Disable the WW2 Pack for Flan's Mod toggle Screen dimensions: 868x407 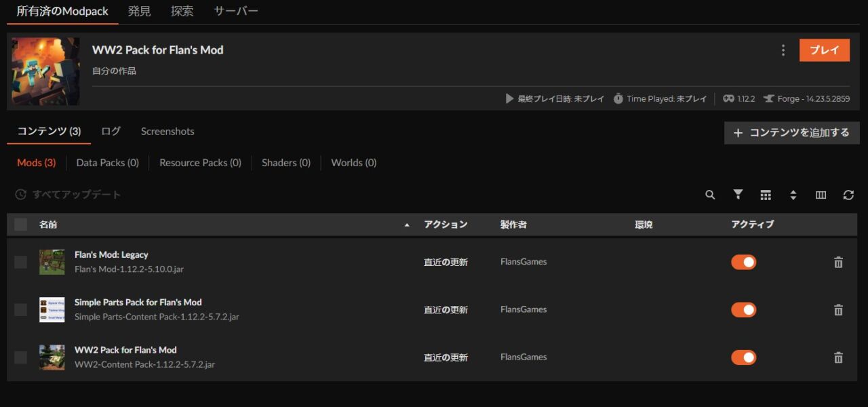[x=743, y=357]
